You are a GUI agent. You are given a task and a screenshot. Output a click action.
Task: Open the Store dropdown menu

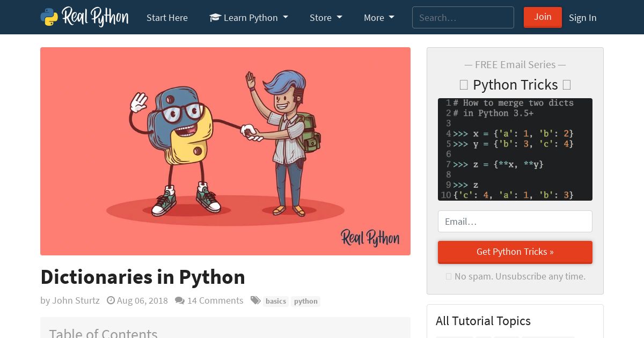click(326, 18)
